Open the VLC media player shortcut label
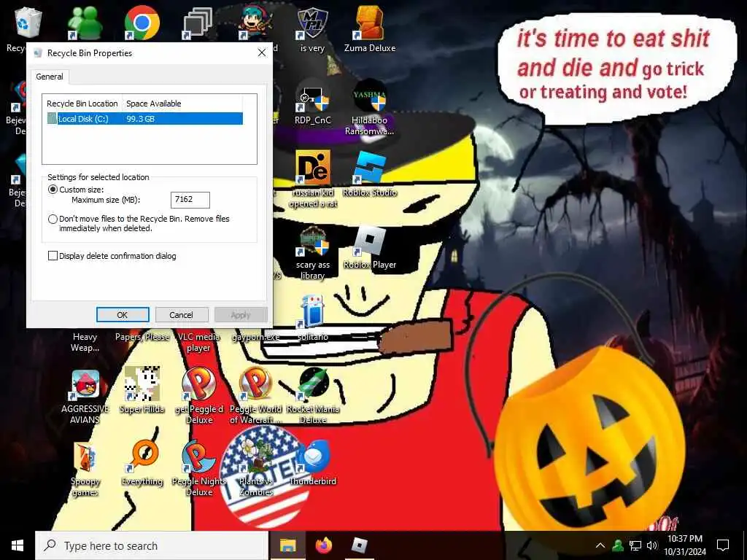747x560 pixels. 198,342
